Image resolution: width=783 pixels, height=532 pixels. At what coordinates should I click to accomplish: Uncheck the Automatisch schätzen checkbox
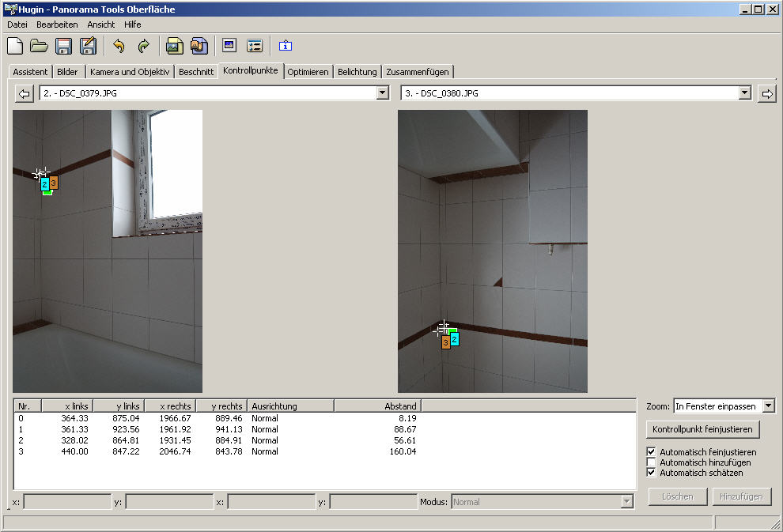pyautogui.click(x=652, y=473)
